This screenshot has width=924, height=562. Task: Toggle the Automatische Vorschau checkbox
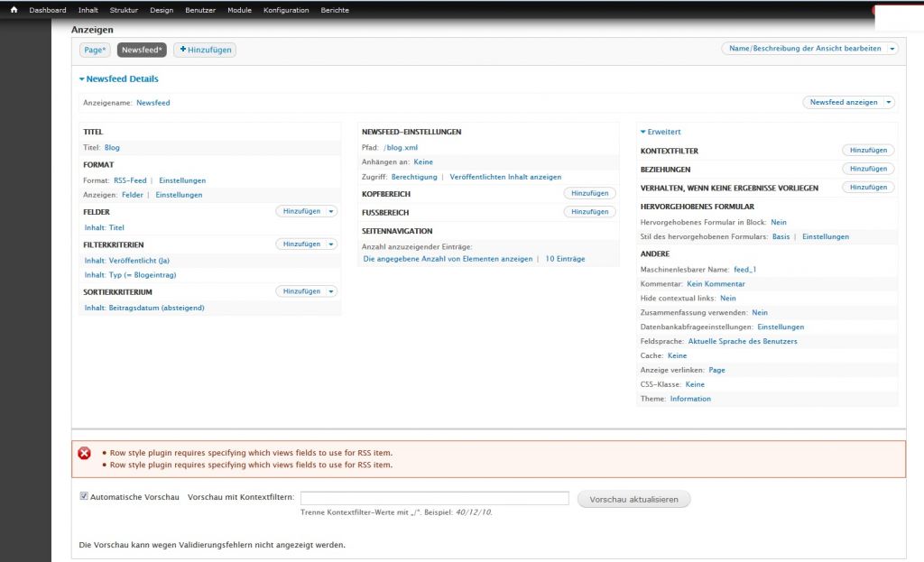click(x=85, y=497)
